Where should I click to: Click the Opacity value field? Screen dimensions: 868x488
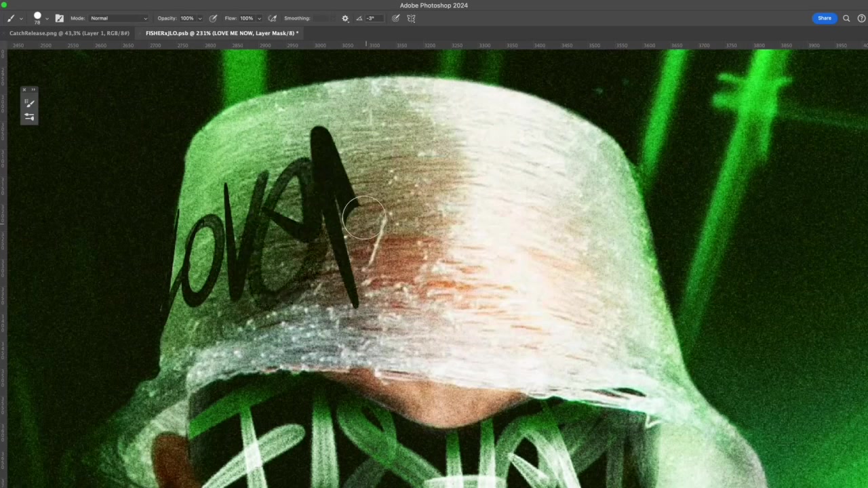point(187,18)
